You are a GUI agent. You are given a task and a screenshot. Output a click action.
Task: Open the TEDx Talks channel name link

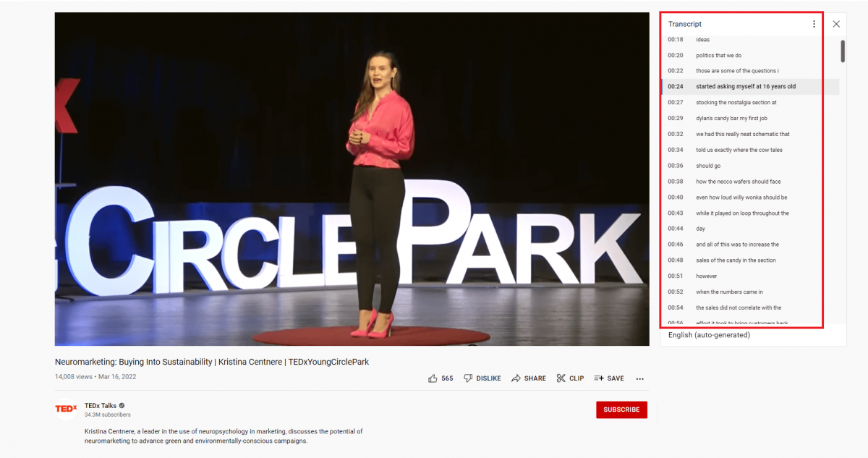101,405
